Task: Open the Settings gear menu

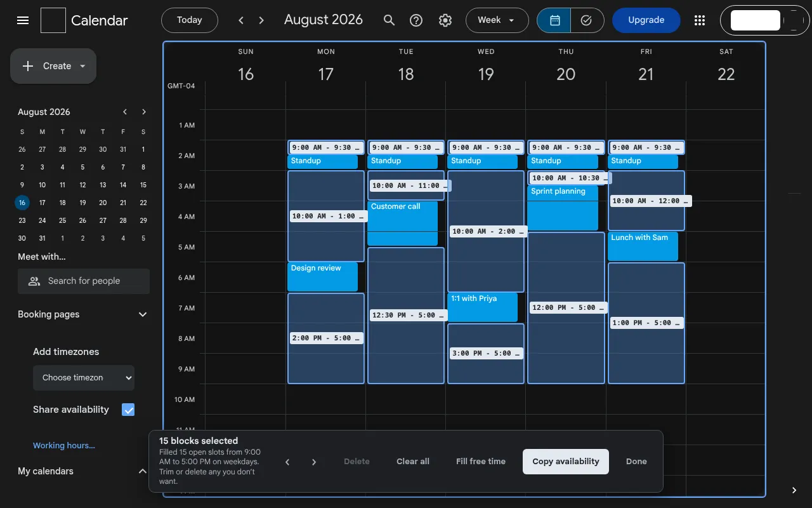Action: click(x=445, y=20)
